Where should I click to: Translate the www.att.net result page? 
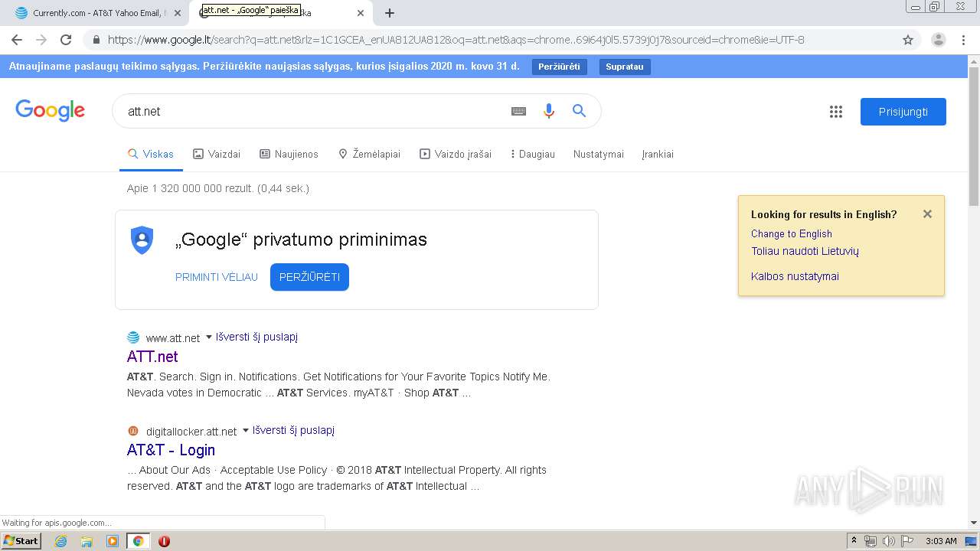click(256, 337)
